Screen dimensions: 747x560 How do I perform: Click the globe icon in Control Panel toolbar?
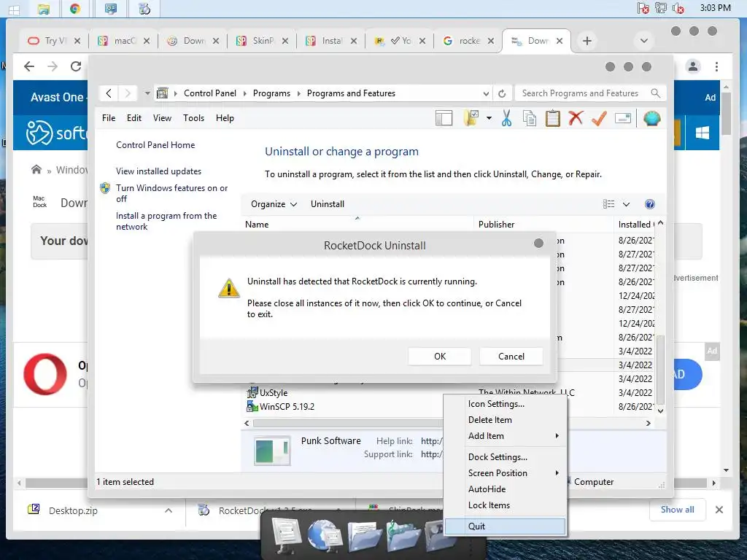pyautogui.click(x=651, y=118)
